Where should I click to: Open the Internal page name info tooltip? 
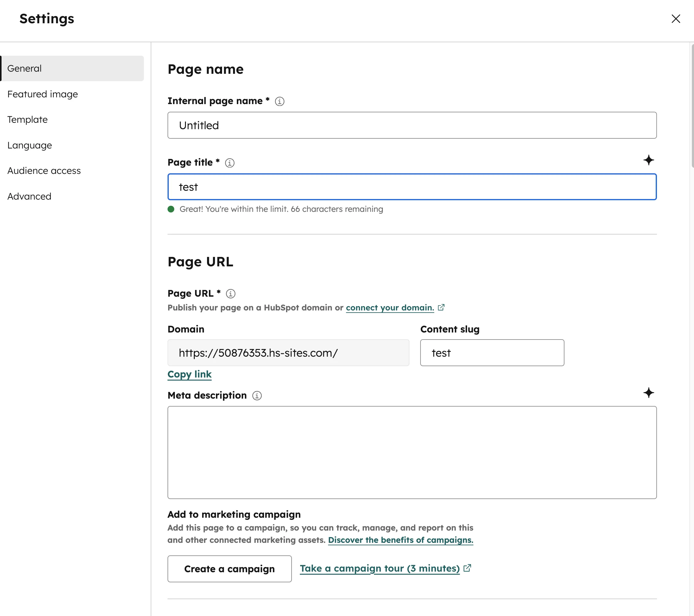point(279,101)
